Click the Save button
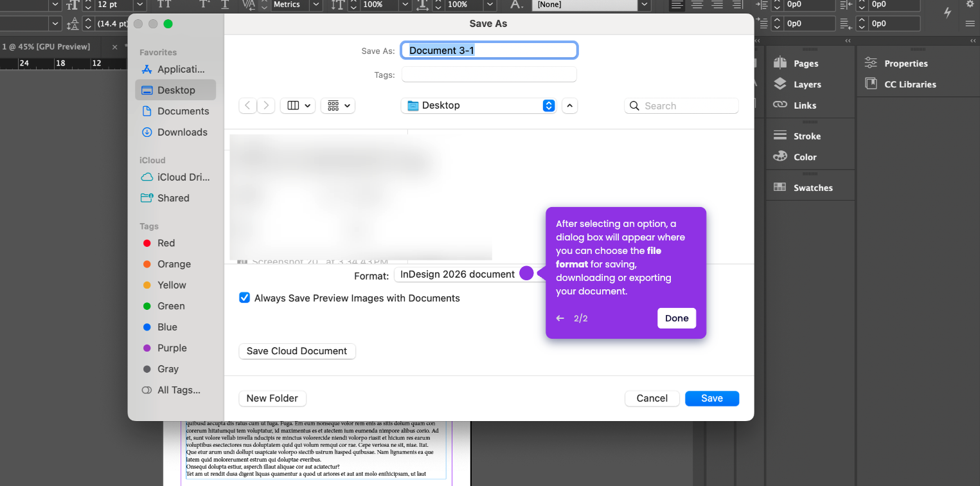980x486 pixels. coord(712,399)
